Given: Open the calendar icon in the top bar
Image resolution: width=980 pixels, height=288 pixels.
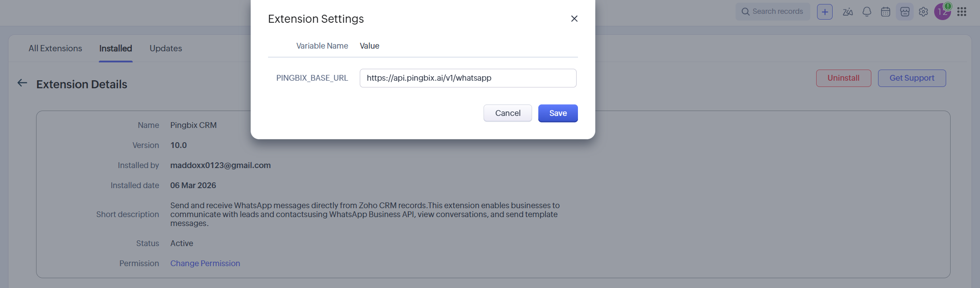Looking at the screenshot, I should tap(886, 12).
